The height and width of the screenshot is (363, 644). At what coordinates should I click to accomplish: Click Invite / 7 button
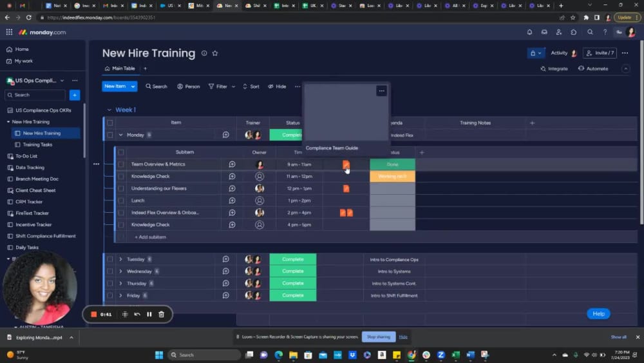[x=600, y=53]
